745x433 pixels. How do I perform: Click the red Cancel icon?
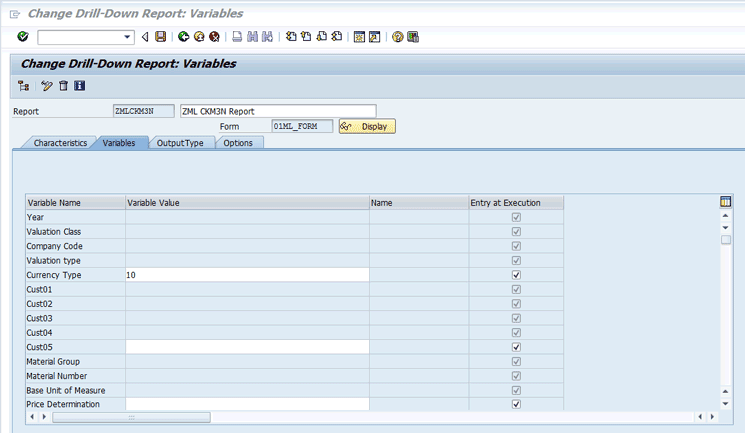pyautogui.click(x=214, y=37)
